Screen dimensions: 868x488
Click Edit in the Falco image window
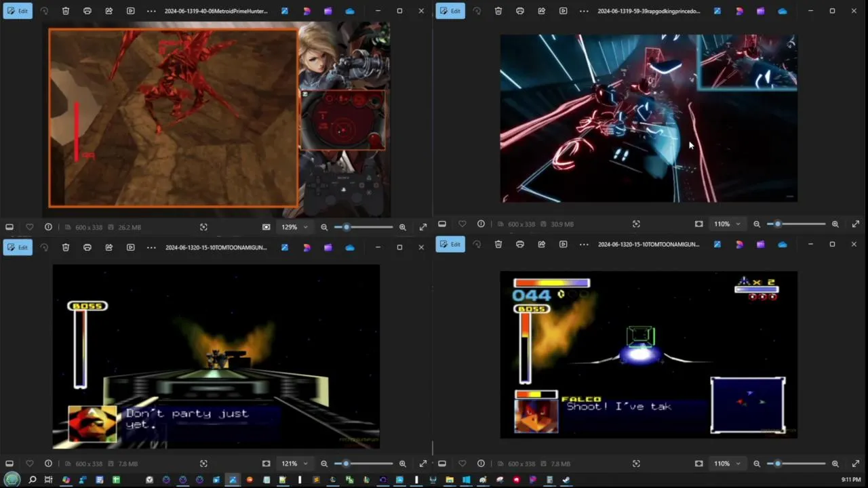[x=450, y=244]
